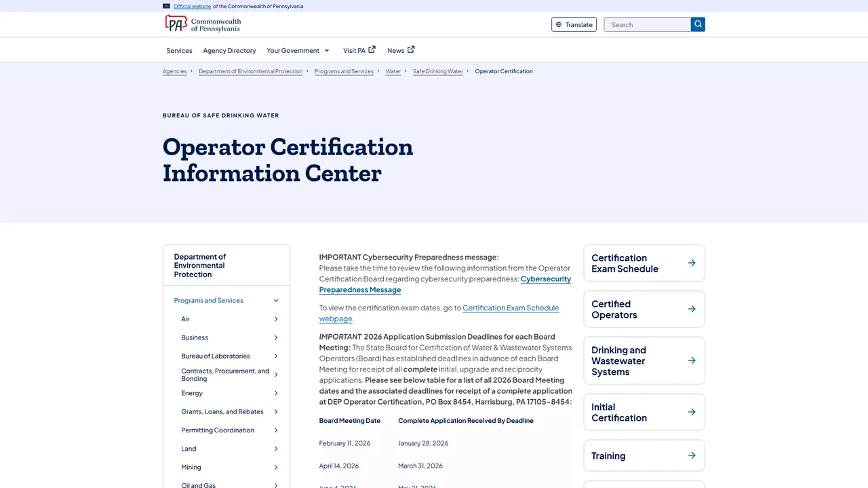The image size is (868, 488).
Task: Click the search magnifier button
Action: click(698, 24)
